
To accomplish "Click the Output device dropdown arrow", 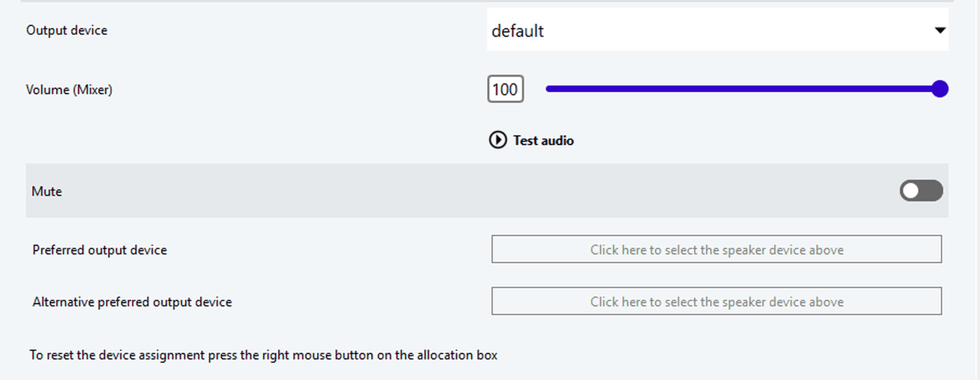I will 940,30.
